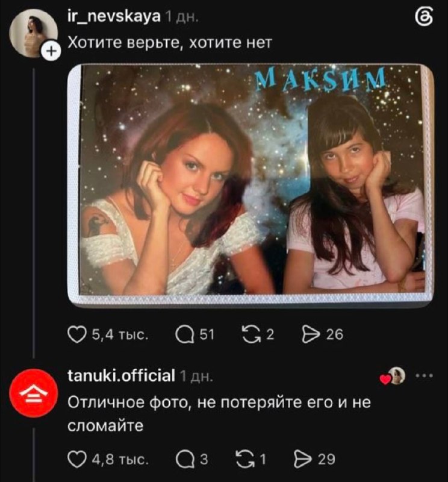View the tanuki.official red avatar
The width and height of the screenshot is (448, 482).
34,393
